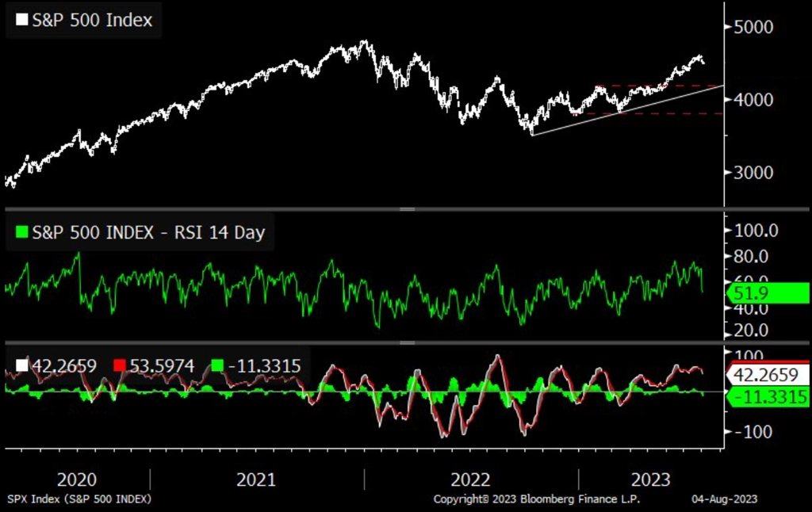This screenshot has height=512, width=812.
Task: Select the 'S&P 500 Index' legend label
Action: (92, 20)
